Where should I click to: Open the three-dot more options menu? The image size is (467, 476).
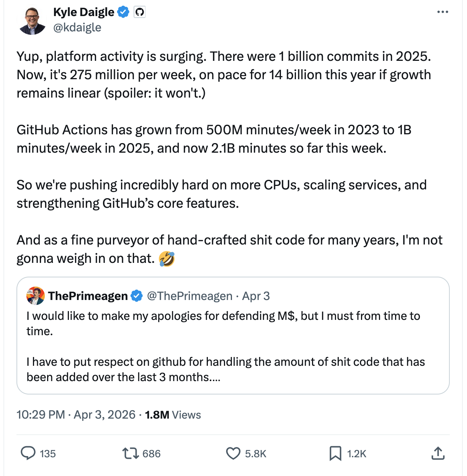click(x=443, y=12)
